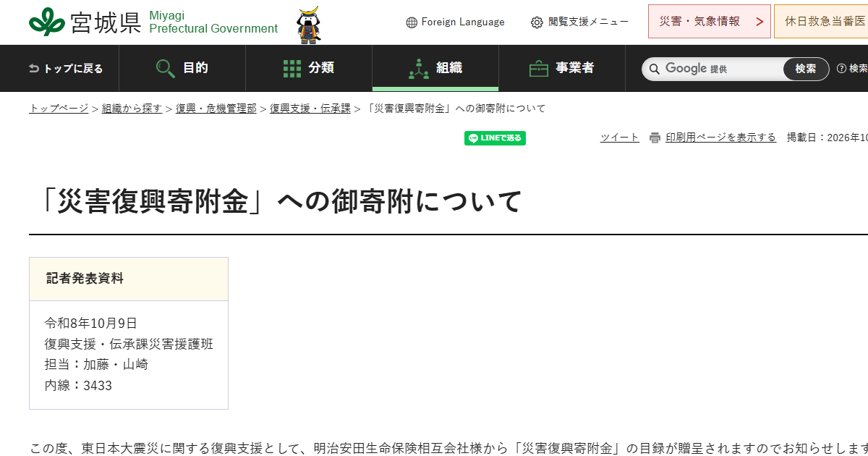Click the return arrow icon beside トップに戻る
The width and height of the screenshot is (868, 456).
tap(34, 68)
